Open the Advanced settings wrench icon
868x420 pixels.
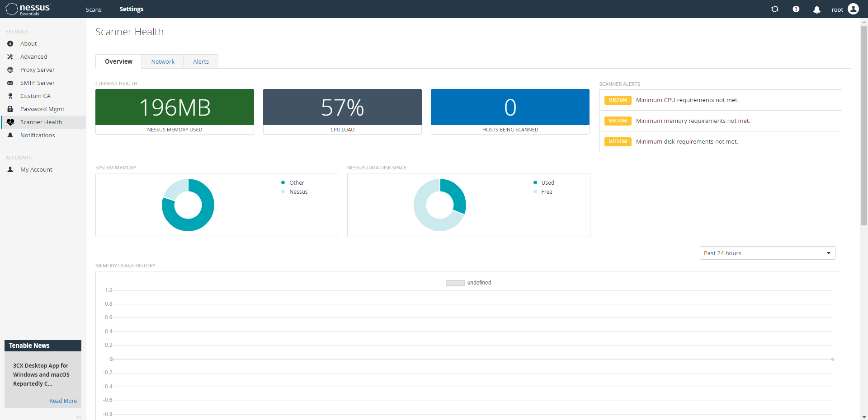(x=10, y=56)
